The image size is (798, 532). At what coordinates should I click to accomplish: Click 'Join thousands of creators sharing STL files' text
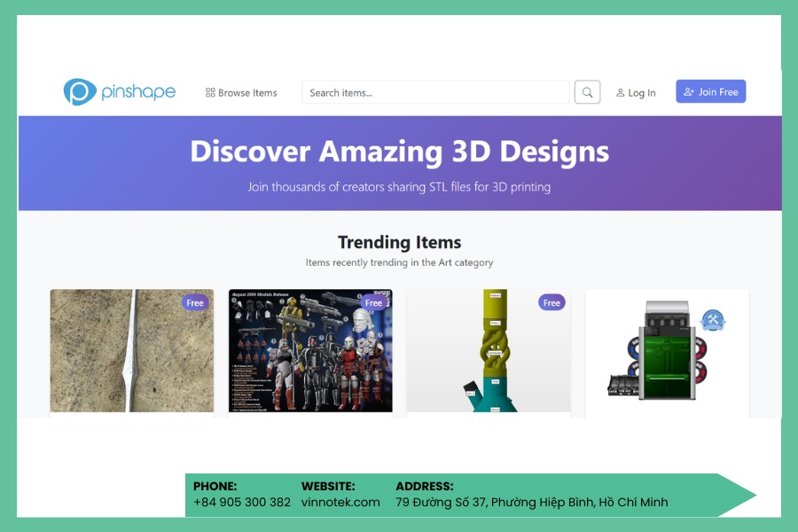click(x=400, y=187)
